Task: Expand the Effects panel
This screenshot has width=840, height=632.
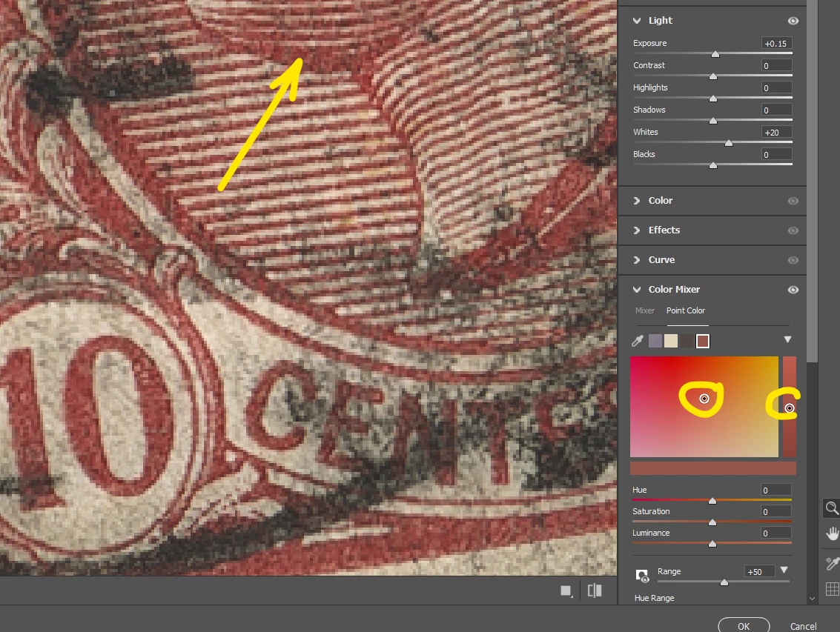Action: tap(637, 230)
